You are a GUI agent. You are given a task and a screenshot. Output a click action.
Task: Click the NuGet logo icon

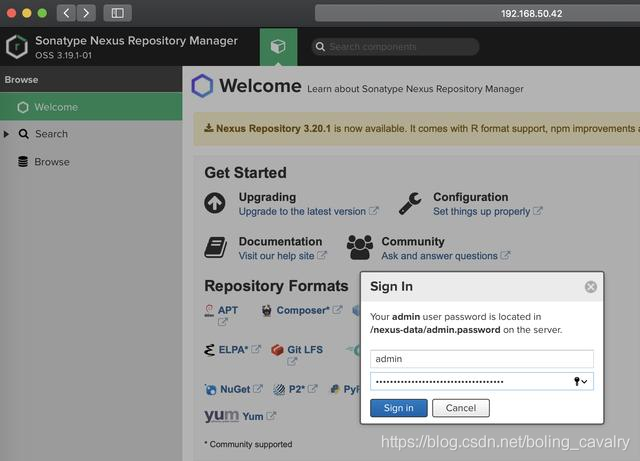(x=211, y=390)
